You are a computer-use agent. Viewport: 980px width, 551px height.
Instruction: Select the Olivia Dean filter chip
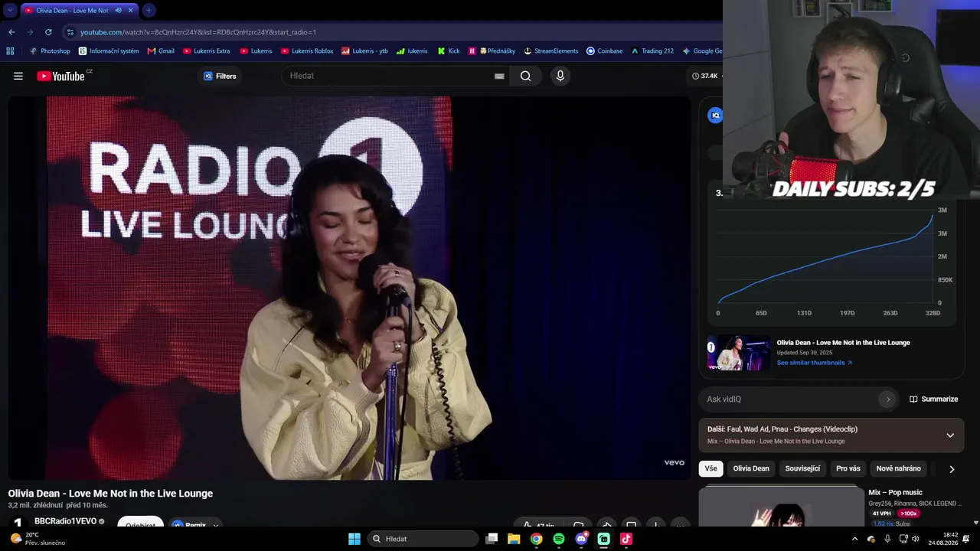[751, 468]
